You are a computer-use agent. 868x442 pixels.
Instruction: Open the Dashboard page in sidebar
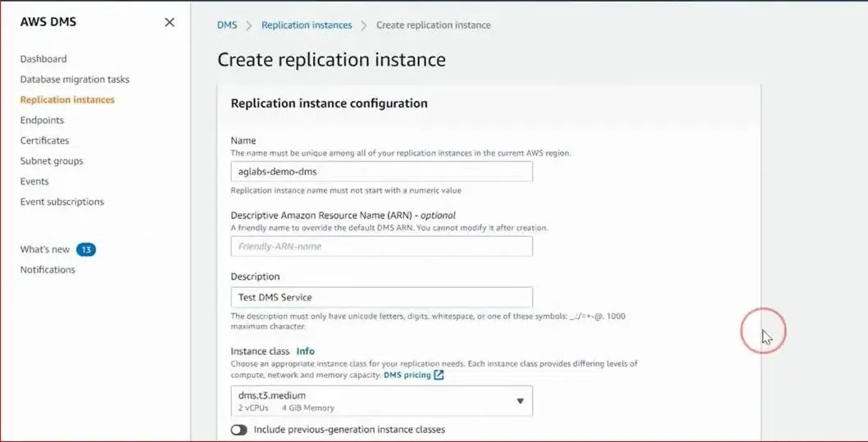[x=43, y=59]
